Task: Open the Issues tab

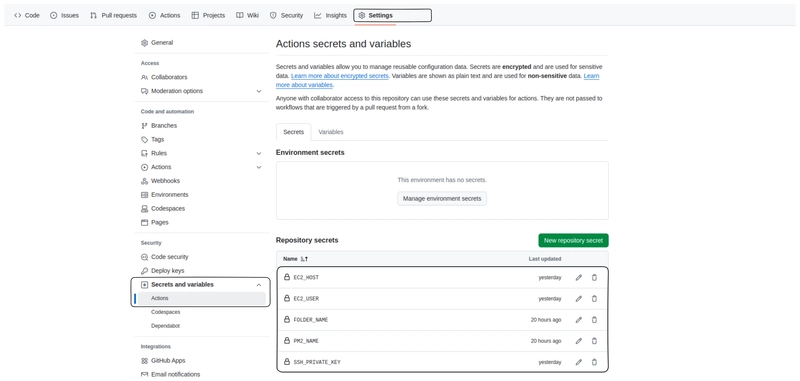Action: pos(64,15)
